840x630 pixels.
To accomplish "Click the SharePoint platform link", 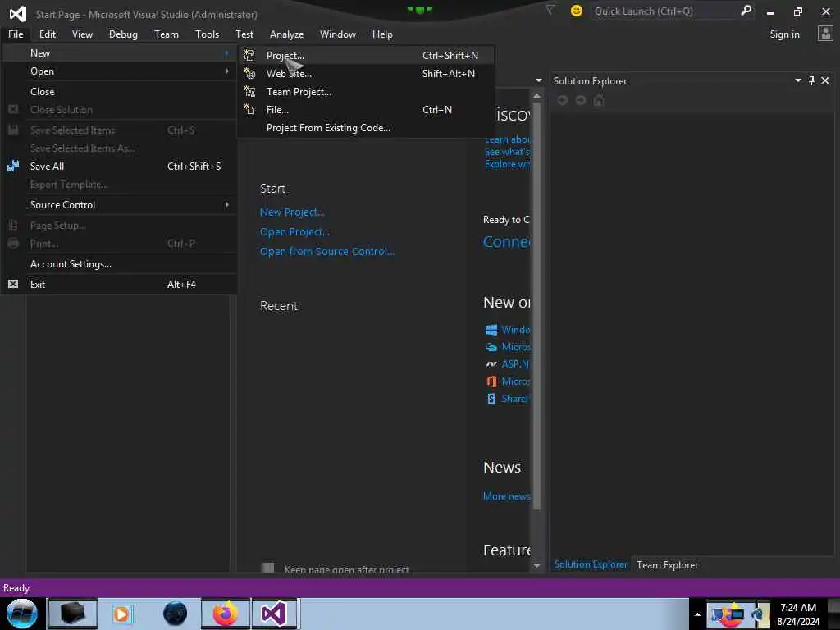I will (515, 399).
